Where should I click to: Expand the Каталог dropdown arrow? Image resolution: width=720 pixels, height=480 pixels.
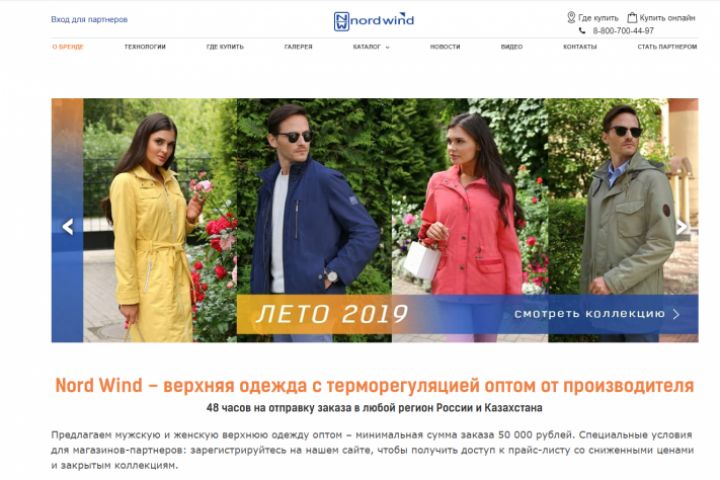point(387,47)
